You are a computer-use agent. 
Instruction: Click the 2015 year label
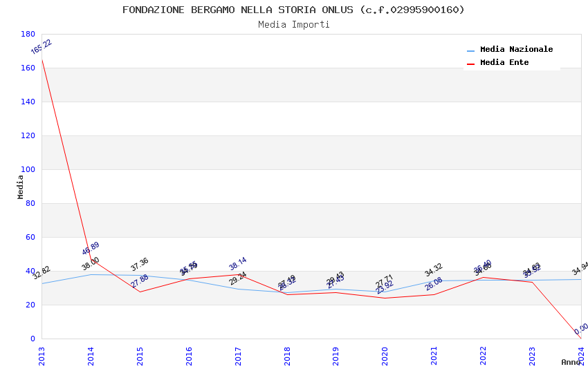(140, 356)
